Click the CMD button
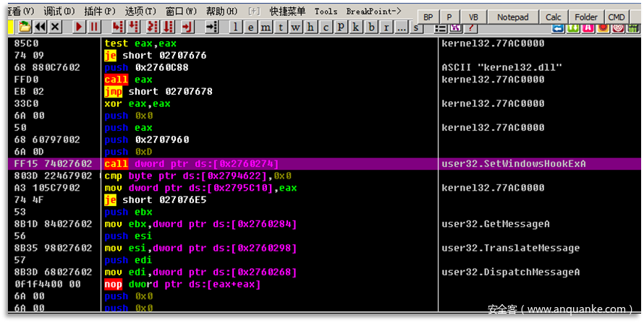644x323 pixels. tap(617, 17)
